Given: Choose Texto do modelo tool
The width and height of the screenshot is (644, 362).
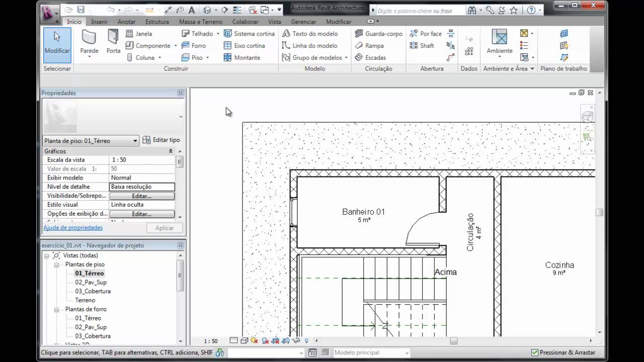Looking at the screenshot, I should [x=309, y=34].
